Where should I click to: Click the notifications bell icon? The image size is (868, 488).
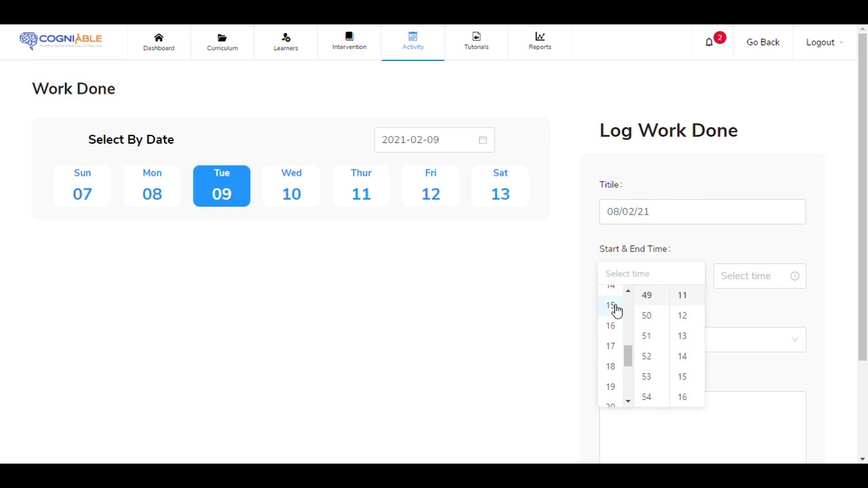coord(709,42)
